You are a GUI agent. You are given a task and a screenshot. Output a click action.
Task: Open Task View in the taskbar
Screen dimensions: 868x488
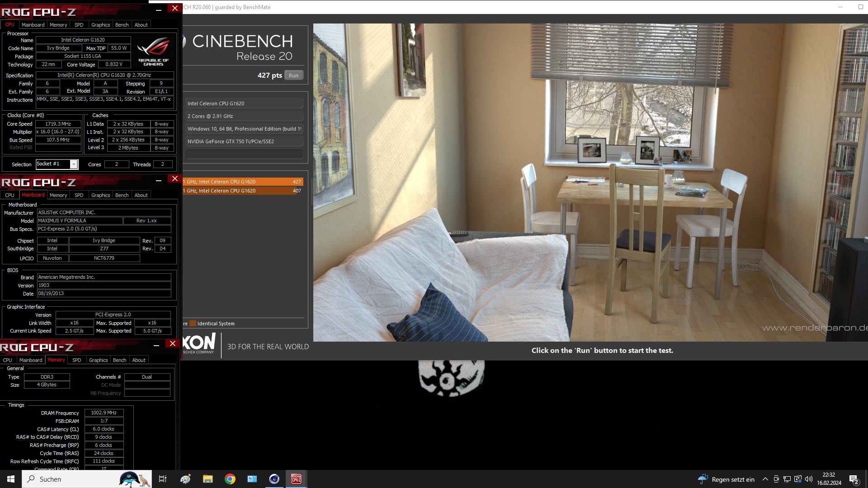point(163,479)
